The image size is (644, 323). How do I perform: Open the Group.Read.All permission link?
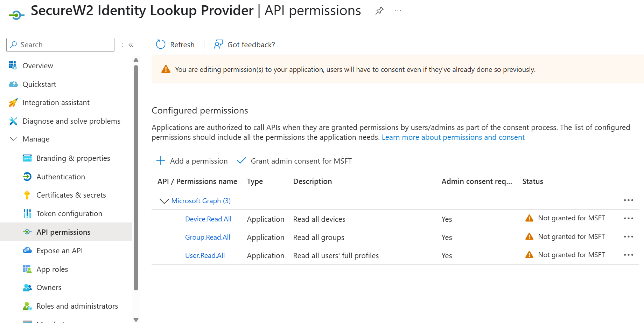pos(208,237)
